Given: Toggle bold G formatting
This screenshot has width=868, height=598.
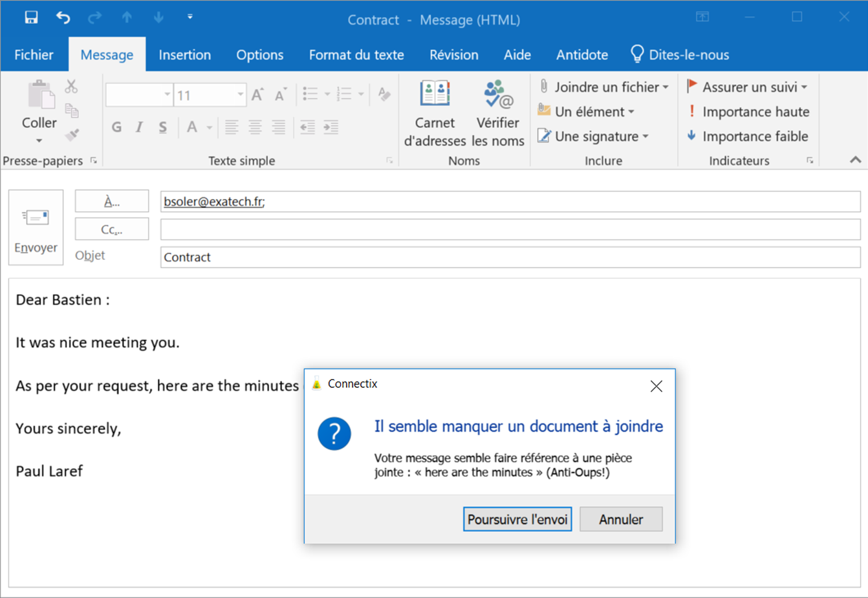Looking at the screenshot, I should click(116, 127).
